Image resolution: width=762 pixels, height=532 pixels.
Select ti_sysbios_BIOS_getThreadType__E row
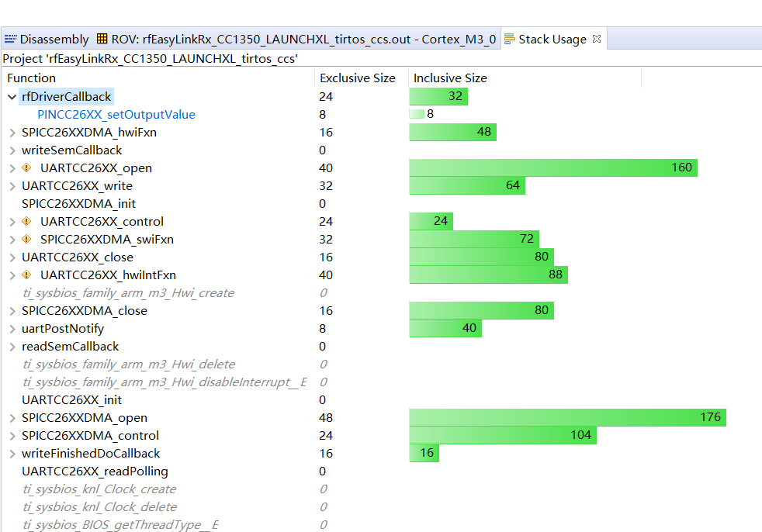pyautogui.click(x=120, y=525)
